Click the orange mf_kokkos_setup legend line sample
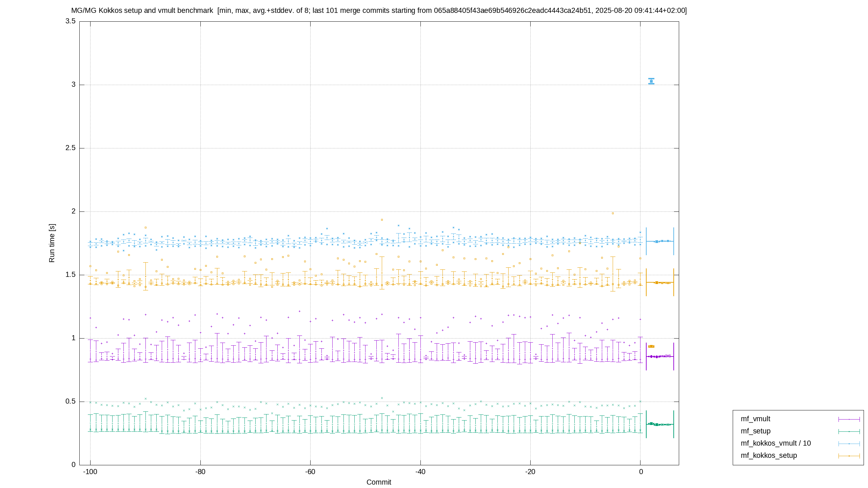 pos(849,456)
